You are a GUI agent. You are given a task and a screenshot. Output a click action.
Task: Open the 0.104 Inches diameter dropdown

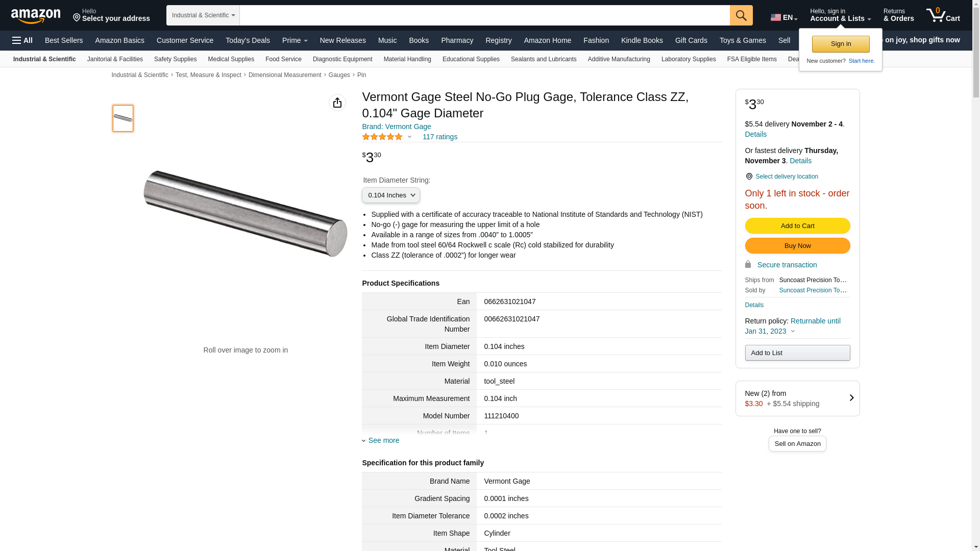391,195
